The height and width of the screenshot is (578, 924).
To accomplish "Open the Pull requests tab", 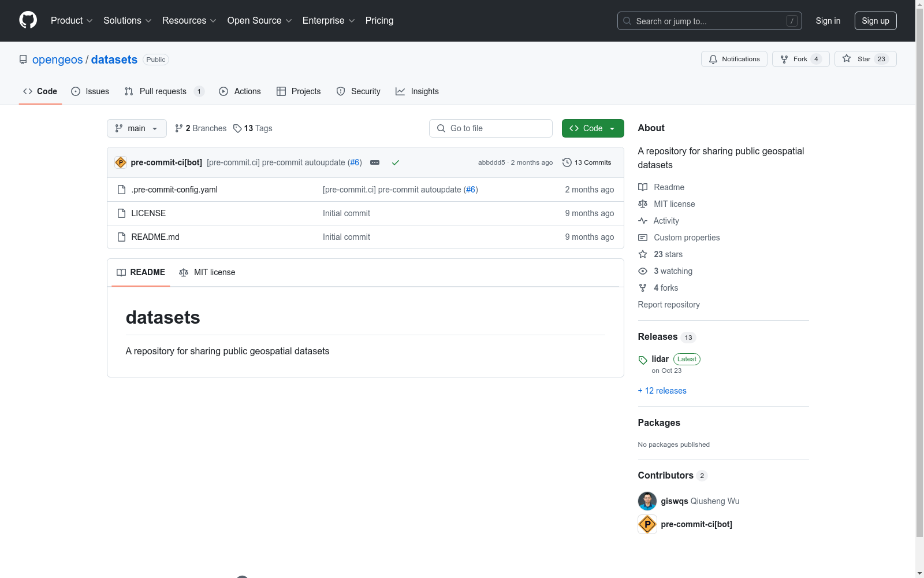I will click(x=165, y=91).
